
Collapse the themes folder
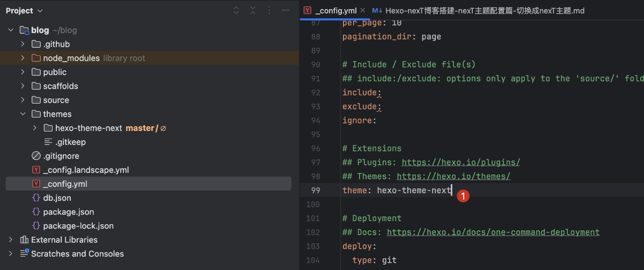[23, 114]
